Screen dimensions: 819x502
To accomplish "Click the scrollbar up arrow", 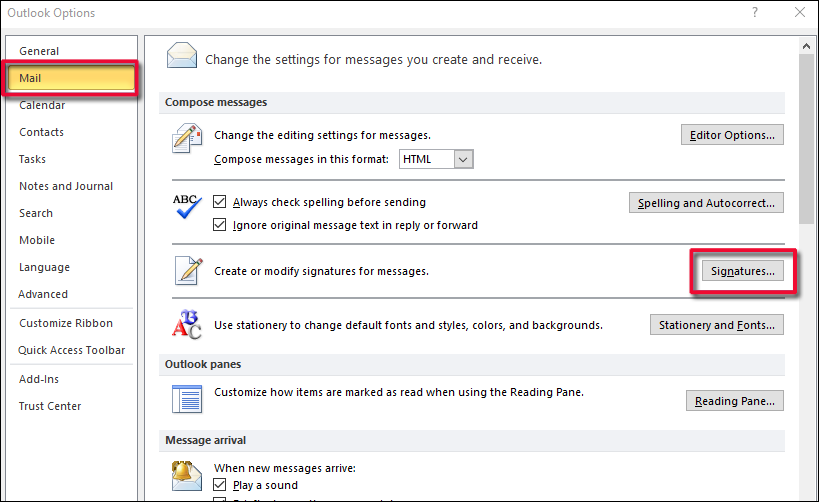I will click(x=806, y=46).
